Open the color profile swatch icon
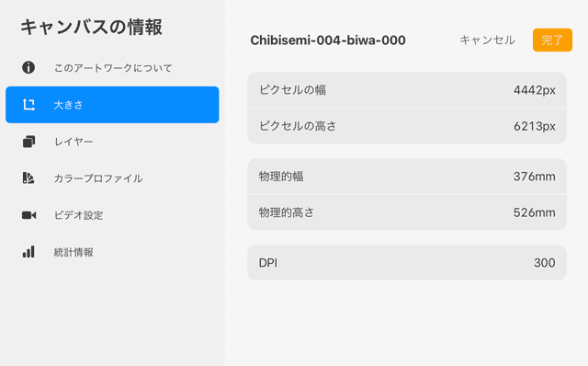Screen dimensions: 588x366 tap(28, 177)
